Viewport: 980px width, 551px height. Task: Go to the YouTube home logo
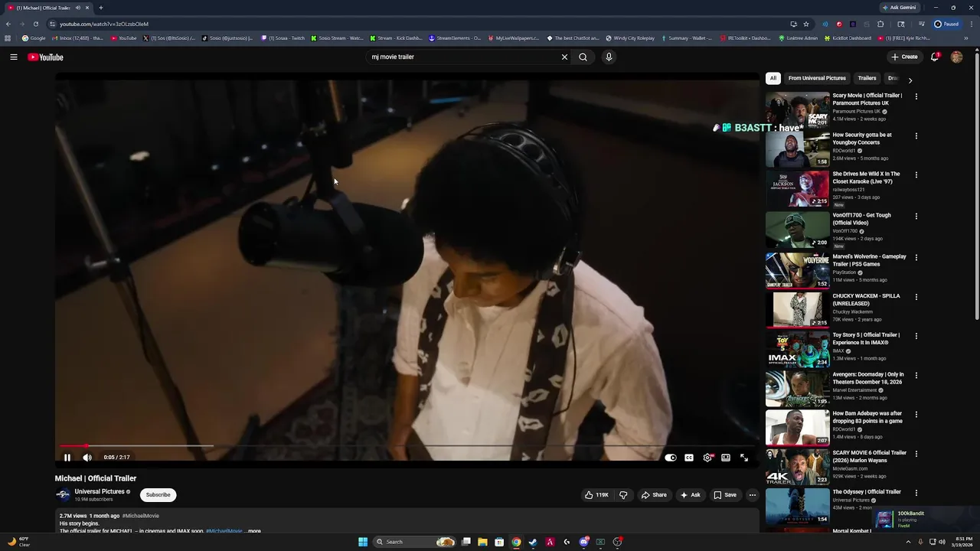46,57
